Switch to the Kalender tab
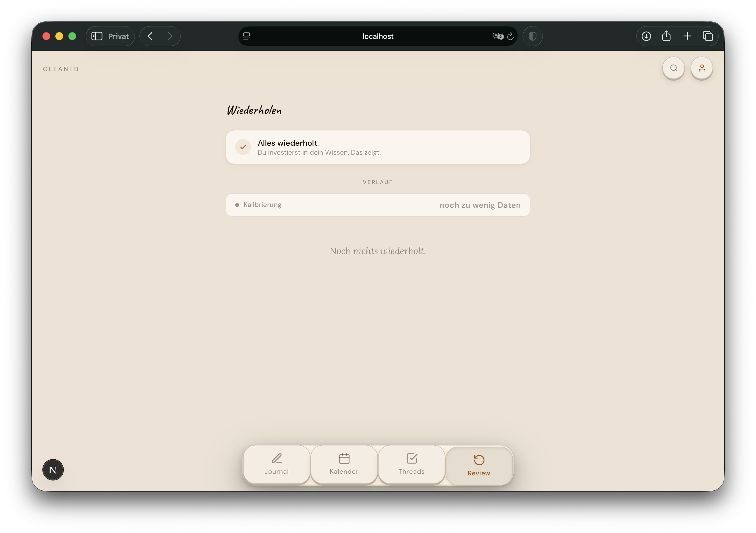This screenshot has height=533, width=756. pos(344,465)
